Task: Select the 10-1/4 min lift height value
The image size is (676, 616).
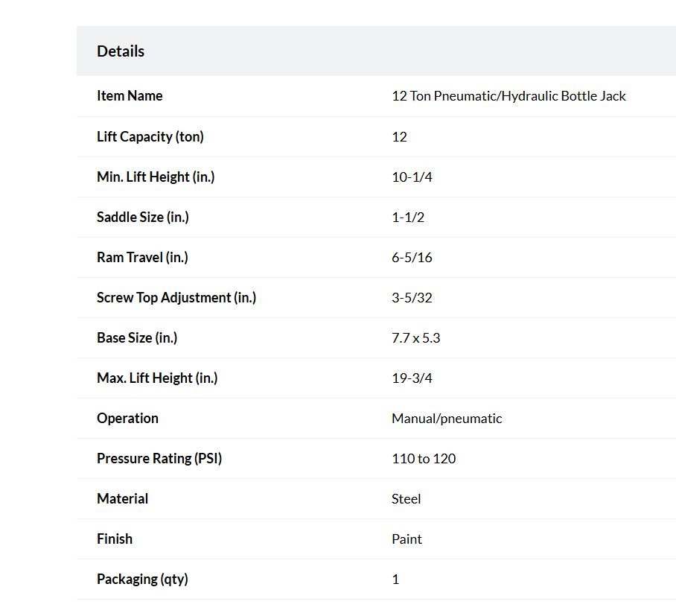Action: pos(412,177)
